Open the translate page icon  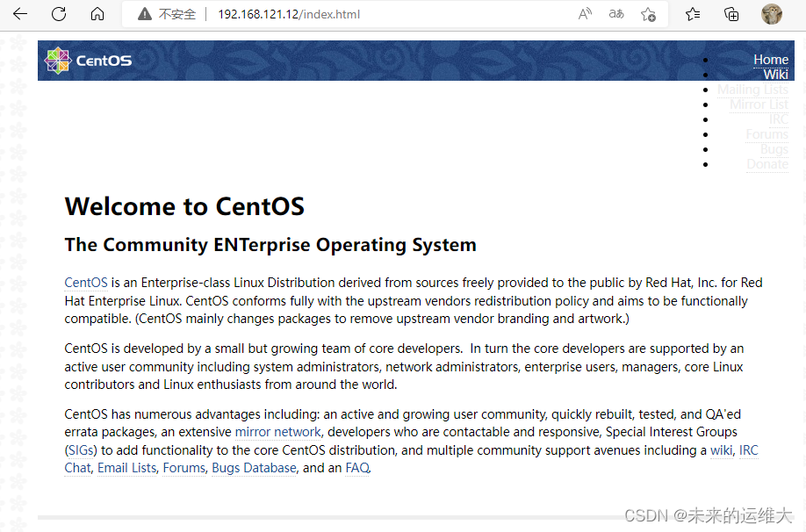(x=615, y=14)
